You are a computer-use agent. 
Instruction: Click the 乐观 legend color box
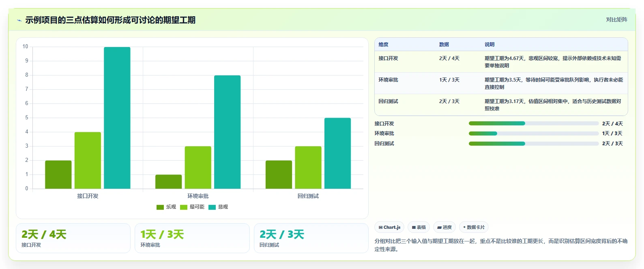tap(160, 207)
